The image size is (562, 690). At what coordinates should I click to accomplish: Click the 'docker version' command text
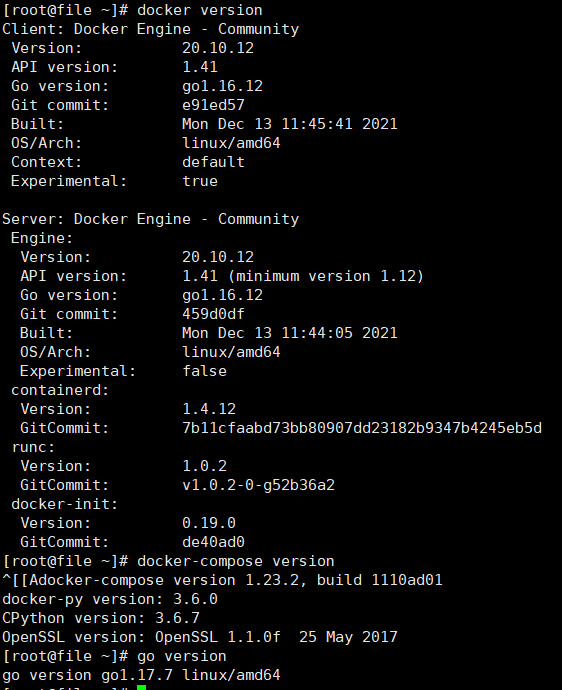(199, 10)
